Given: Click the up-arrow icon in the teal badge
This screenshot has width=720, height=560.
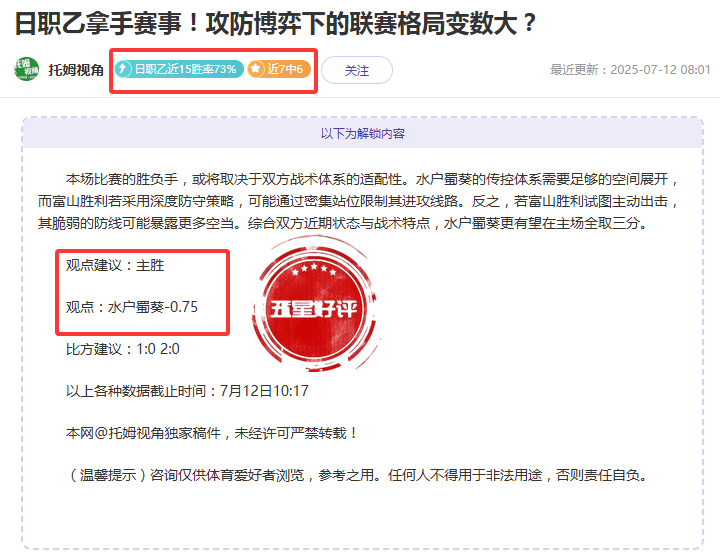Looking at the screenshot, I should [x=123, y=69].
